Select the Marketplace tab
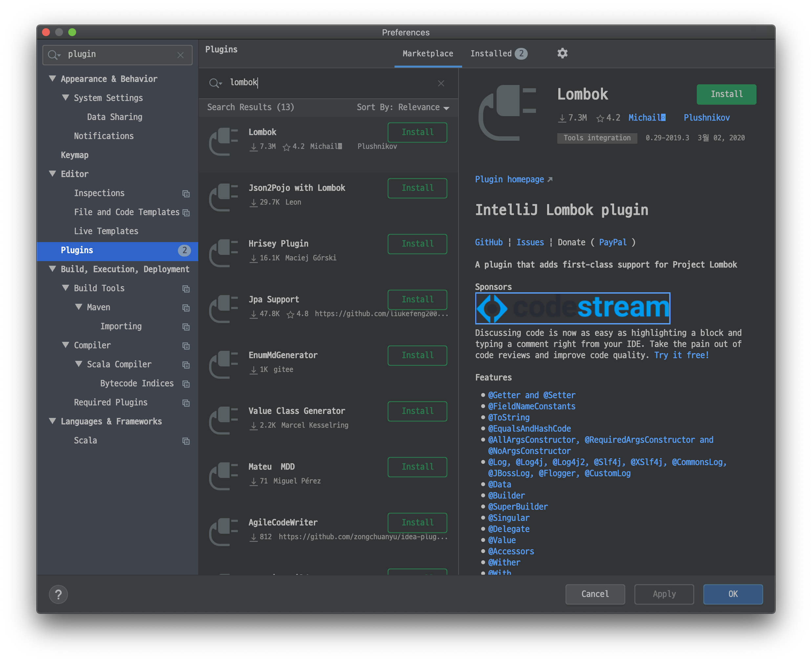 (428, 54)
